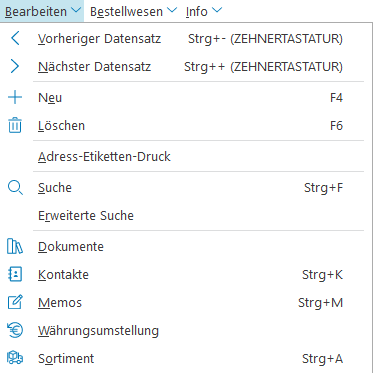Click the address book Kontakte icon
Viewport: 373px width, 373px height.
15,275
